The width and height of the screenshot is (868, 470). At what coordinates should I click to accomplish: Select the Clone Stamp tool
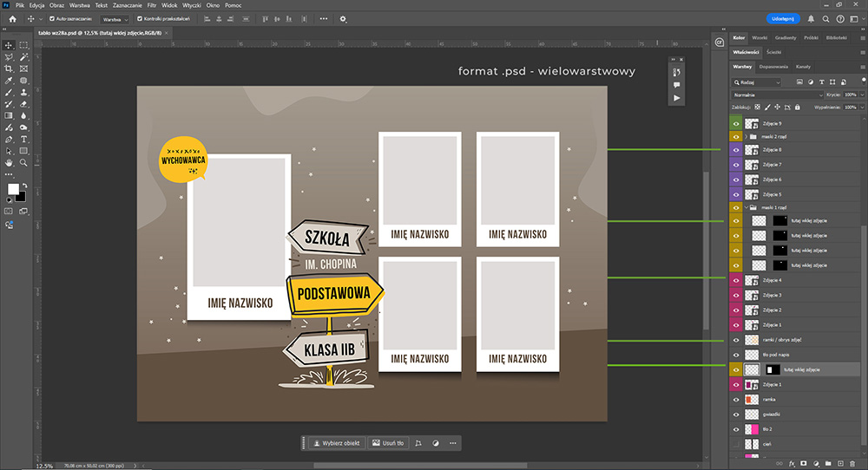click(23, 92)
